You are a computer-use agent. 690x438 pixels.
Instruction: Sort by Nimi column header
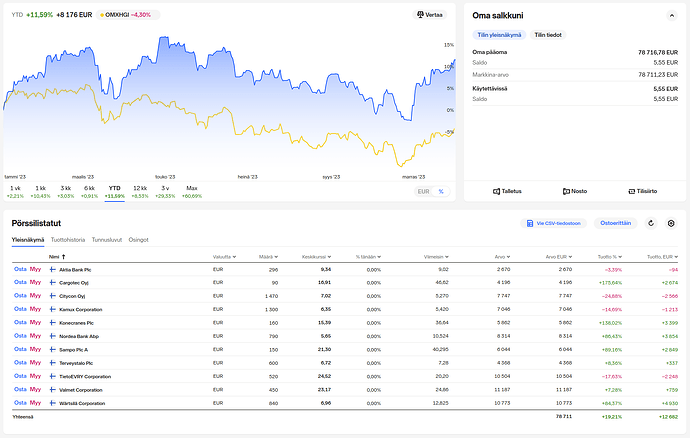pyautogui.click(x=57, y=257)
